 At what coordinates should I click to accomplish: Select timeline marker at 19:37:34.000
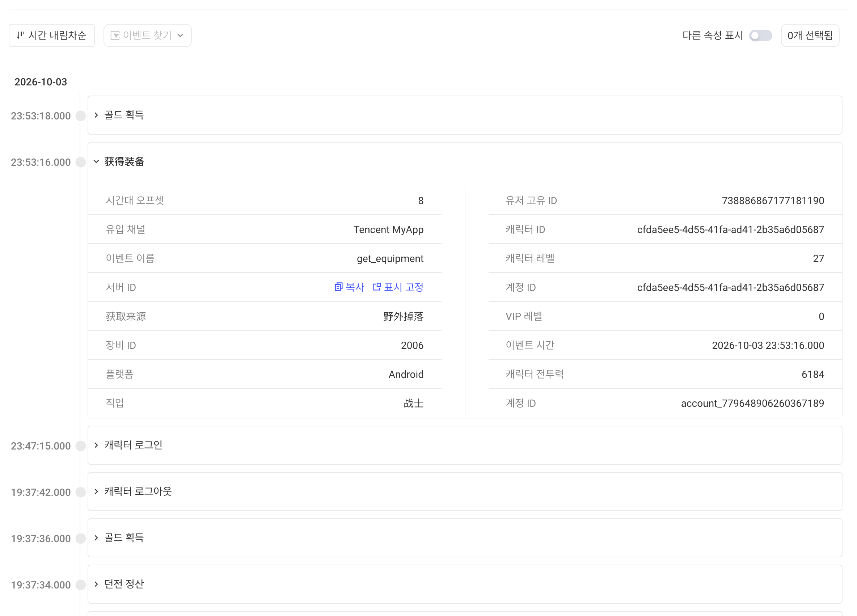click(80, 585)
